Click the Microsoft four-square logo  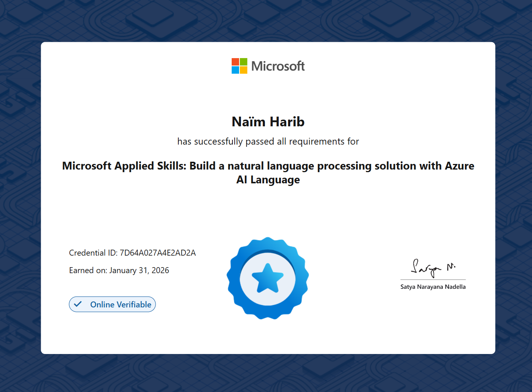(239, 66)
